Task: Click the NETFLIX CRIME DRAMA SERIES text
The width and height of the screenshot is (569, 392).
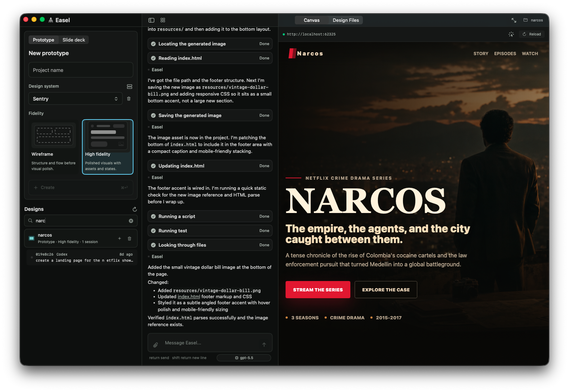Action: 349,178
